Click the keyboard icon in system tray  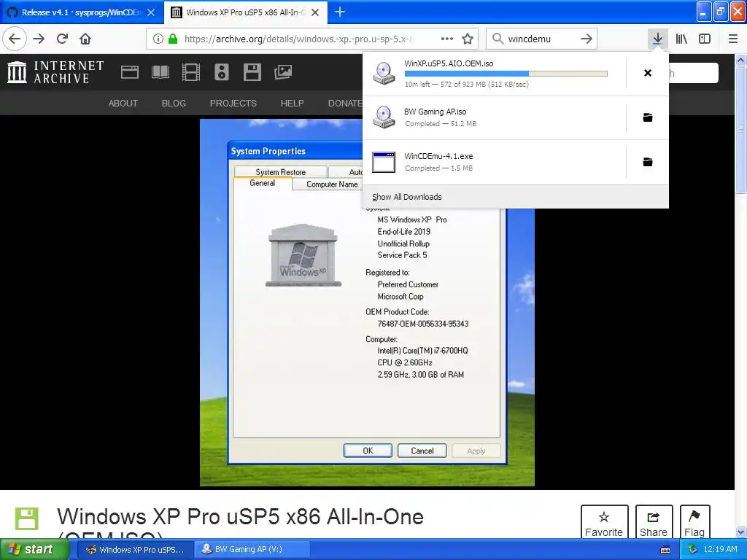[665, 550]
